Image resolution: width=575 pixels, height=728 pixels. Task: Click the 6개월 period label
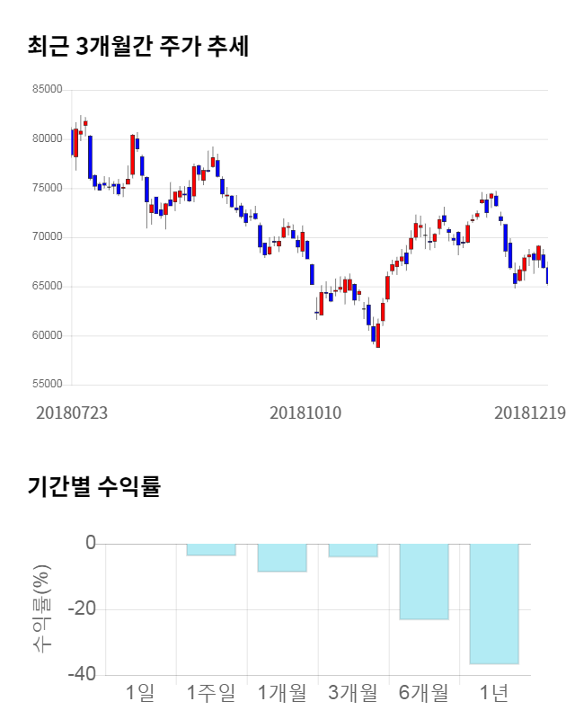tap(423, 693)
